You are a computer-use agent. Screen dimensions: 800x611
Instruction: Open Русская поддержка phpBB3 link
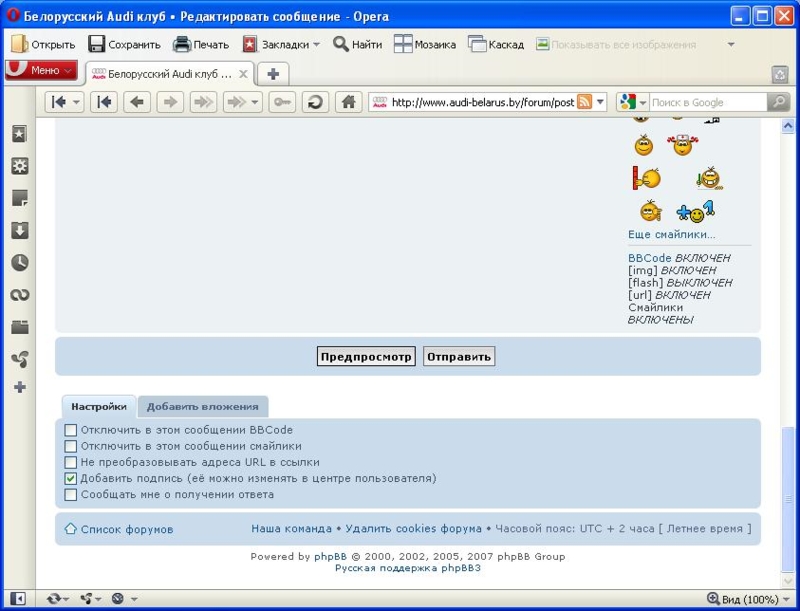point(408,568)
